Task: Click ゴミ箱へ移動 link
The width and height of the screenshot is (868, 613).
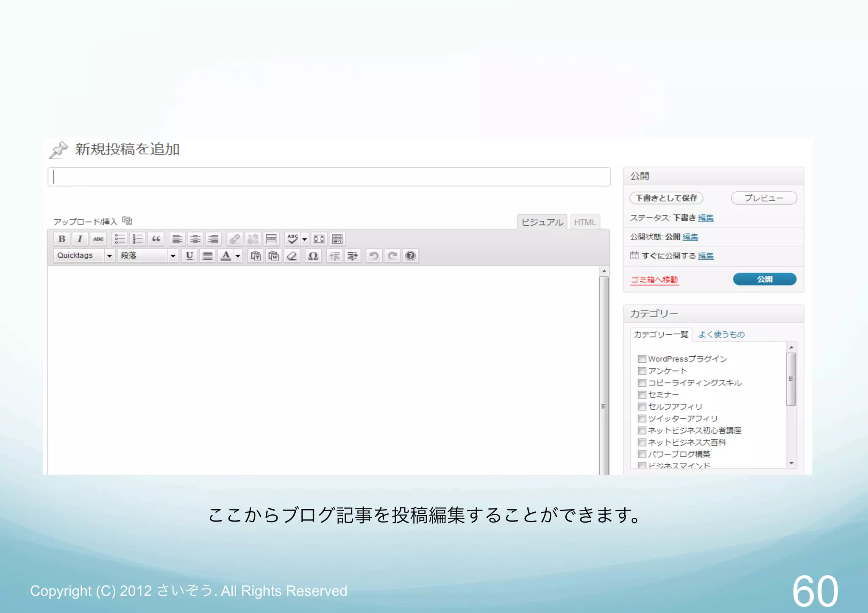Action: pyautogui.click(x=654, y=280)
